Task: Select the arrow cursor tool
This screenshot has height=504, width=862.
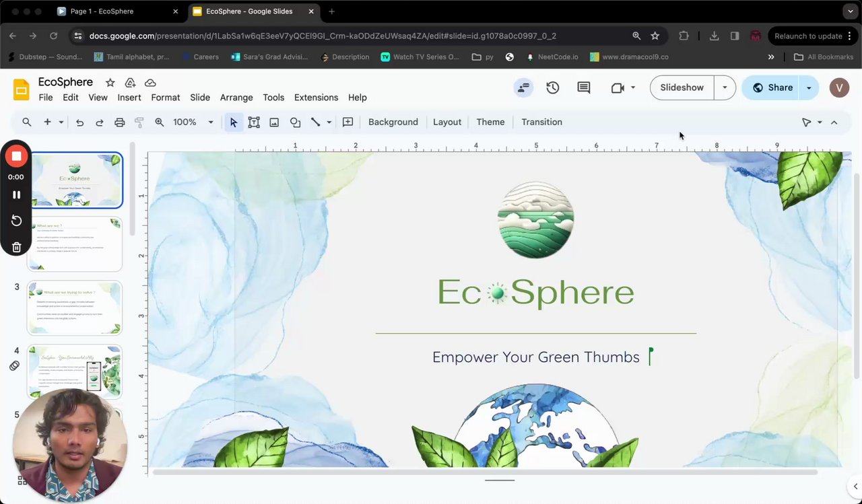Action: click(234, 122)
